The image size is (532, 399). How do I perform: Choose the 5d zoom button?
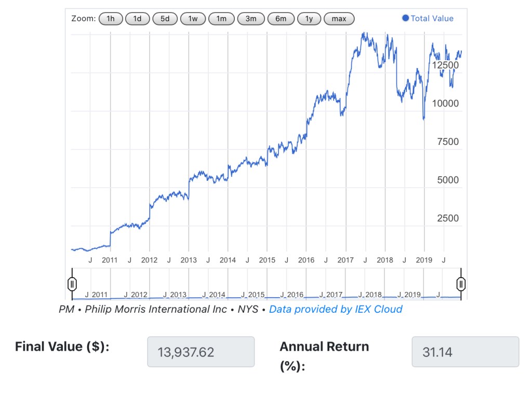click(x=165, y=19)
